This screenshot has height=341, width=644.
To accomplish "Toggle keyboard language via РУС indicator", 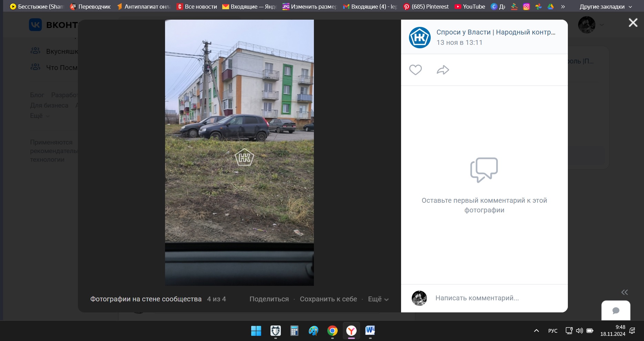I will pos(552,331).
